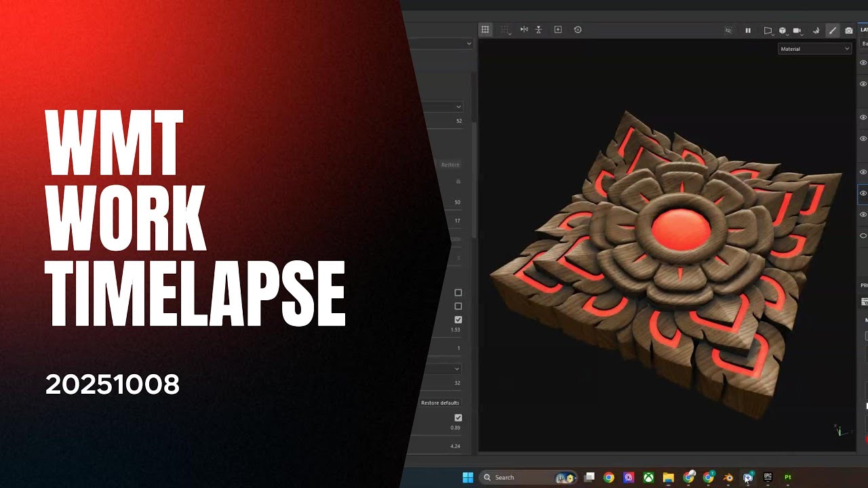Open Epic Games Launcher from taskbar
Viewport: 868px width, 488px height.
click(x=768, y=477)
